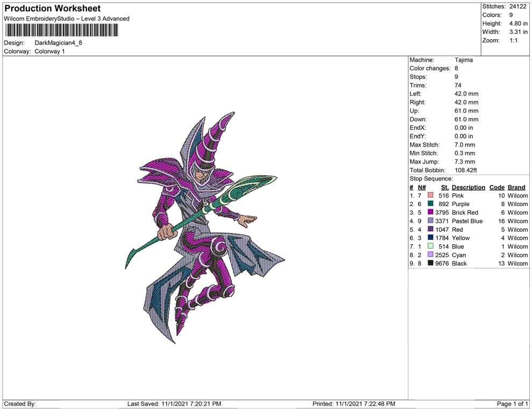This screenshot has width=532, height=409.
Task: Click the Left value '42.0 mm'
Action: click(466, 93)
